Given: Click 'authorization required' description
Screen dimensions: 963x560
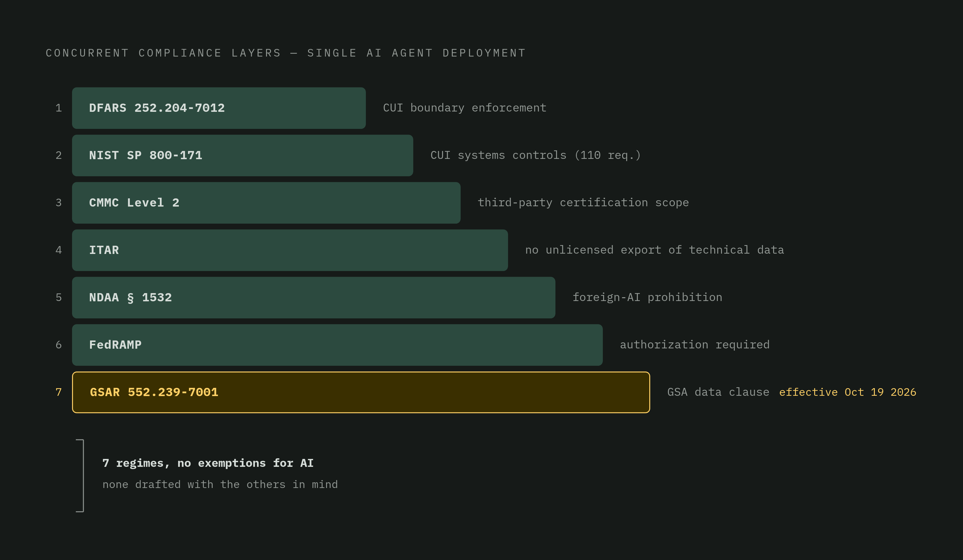Looking at the screenshot, I should point(694,345).
